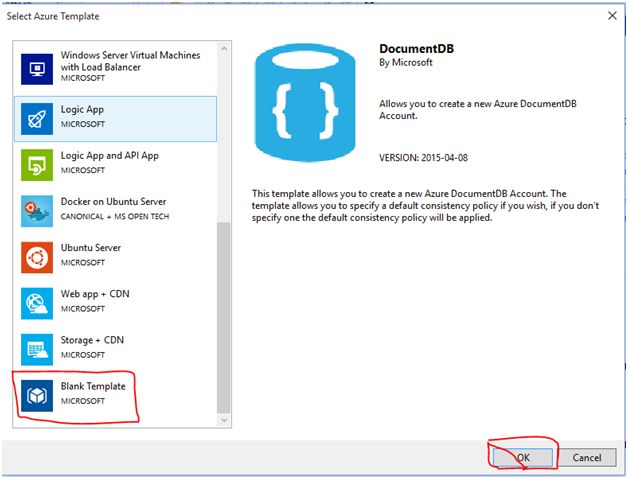Screen dimensions: 628x479
Task: Click MICROSOFT under Ubuntu Server
Action: [83, 263]
